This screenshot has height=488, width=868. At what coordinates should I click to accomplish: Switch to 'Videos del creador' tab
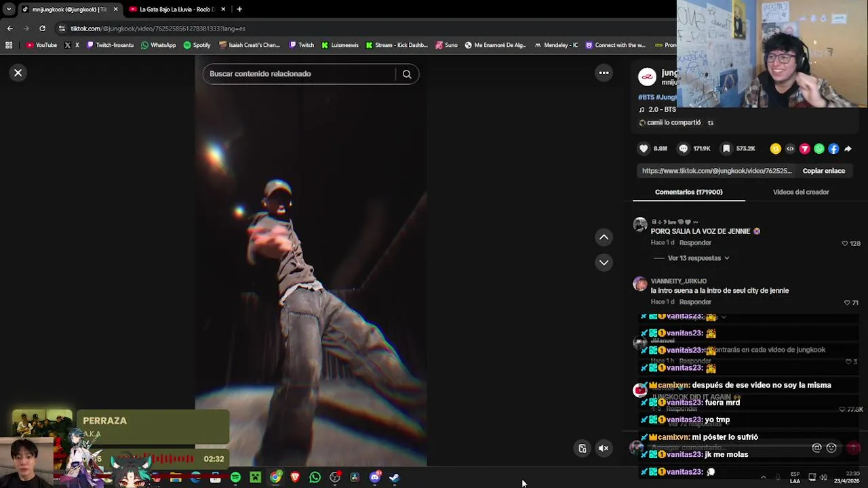pyautogui.click(x=801, y=192)
